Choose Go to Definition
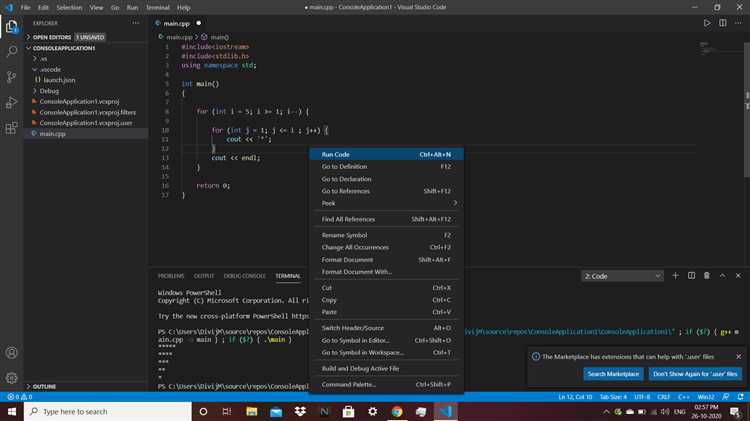 point(386,166)
